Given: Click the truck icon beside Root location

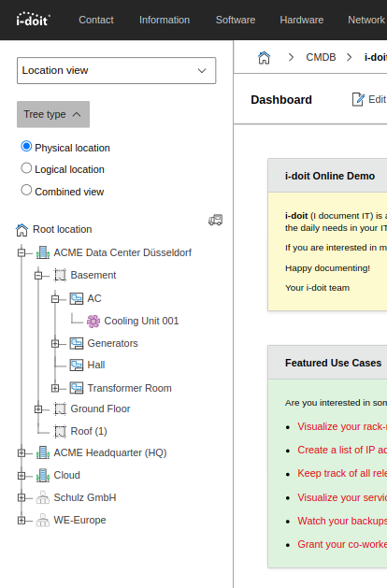Looking at the screenshot, I should pos(216,220).
